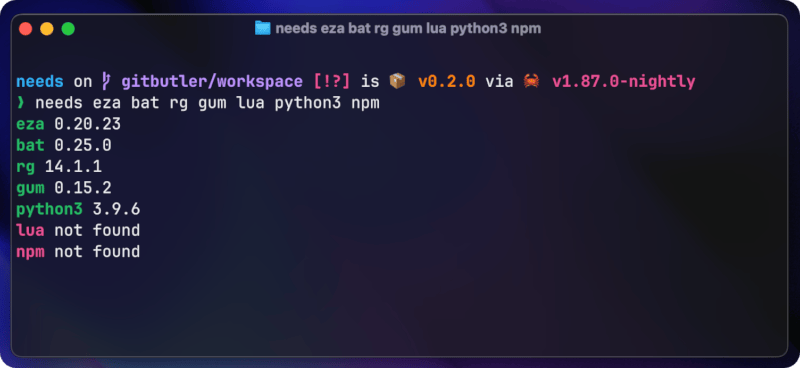
Task: Click the package box emoji icon
Action: (x=397, y=81)
